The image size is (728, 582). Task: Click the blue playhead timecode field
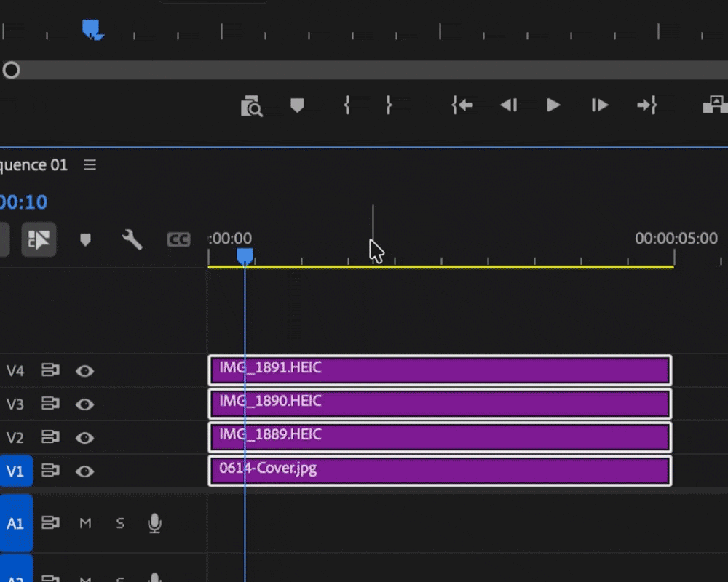[23, 202]
